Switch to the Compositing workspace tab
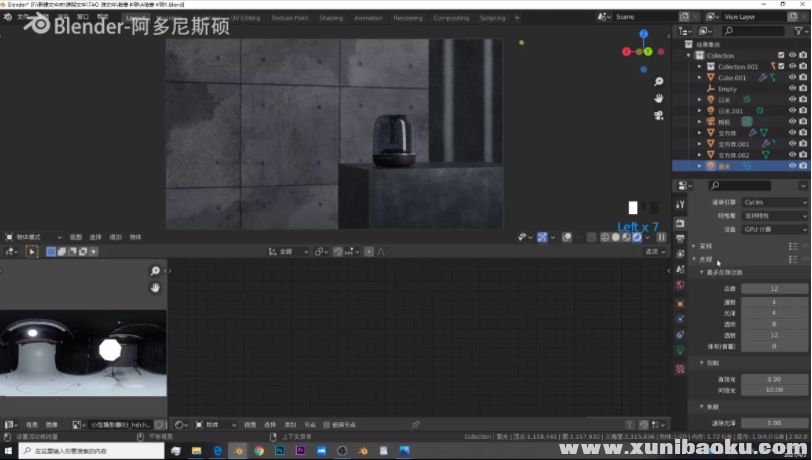The height and width of the screenshot is (460, 812). click(x=451, y=18)
